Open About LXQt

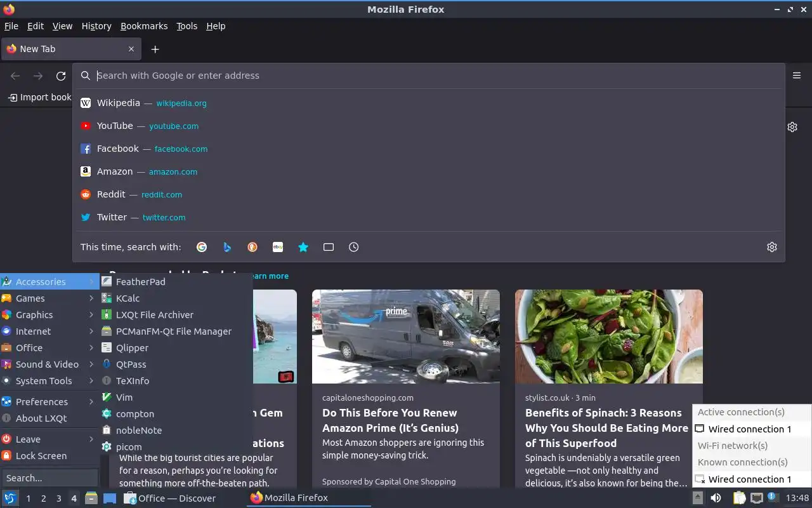pos(49,418)
